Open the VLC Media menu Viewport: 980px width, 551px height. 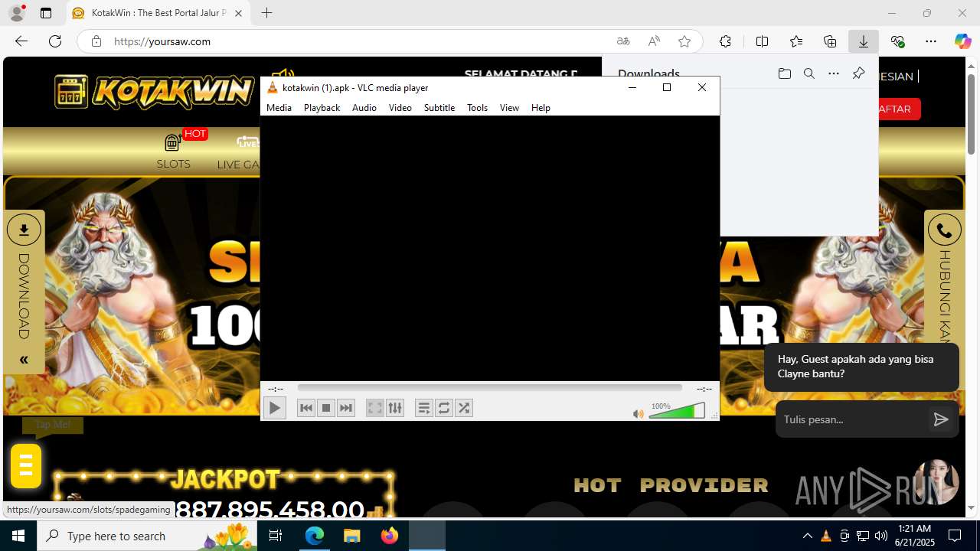click(279, 108)
